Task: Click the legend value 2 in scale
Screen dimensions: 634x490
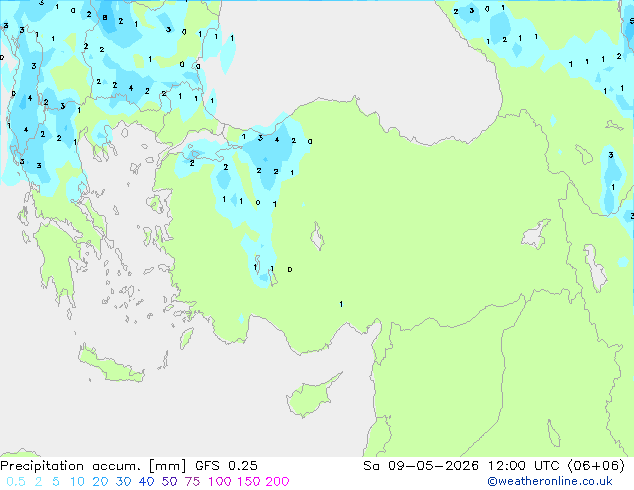Action: click(38, 482)
